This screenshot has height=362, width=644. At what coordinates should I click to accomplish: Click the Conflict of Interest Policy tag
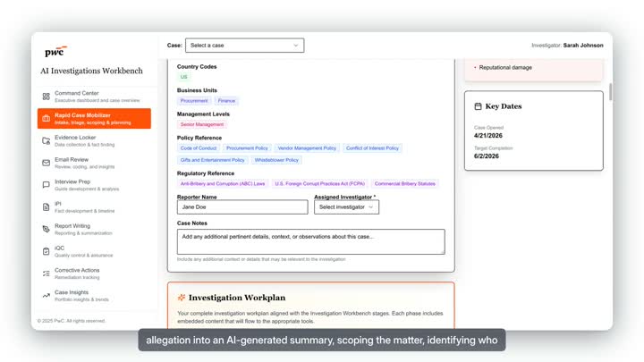coord(372,148)
